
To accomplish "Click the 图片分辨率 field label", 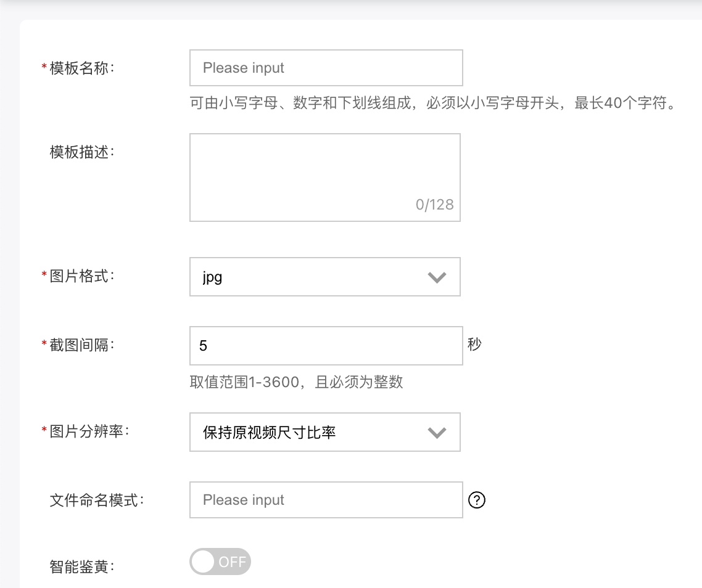I will click(x=89, y=431).
